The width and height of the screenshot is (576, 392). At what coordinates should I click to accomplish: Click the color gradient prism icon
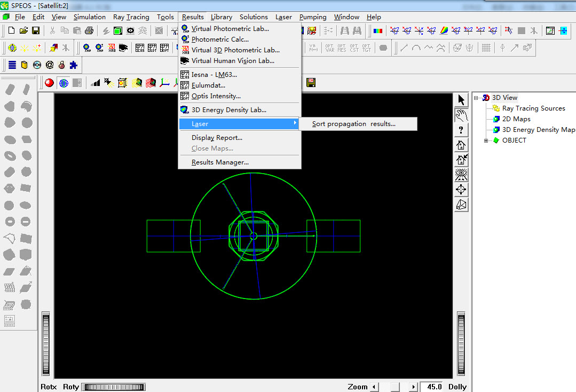(444, 30)
